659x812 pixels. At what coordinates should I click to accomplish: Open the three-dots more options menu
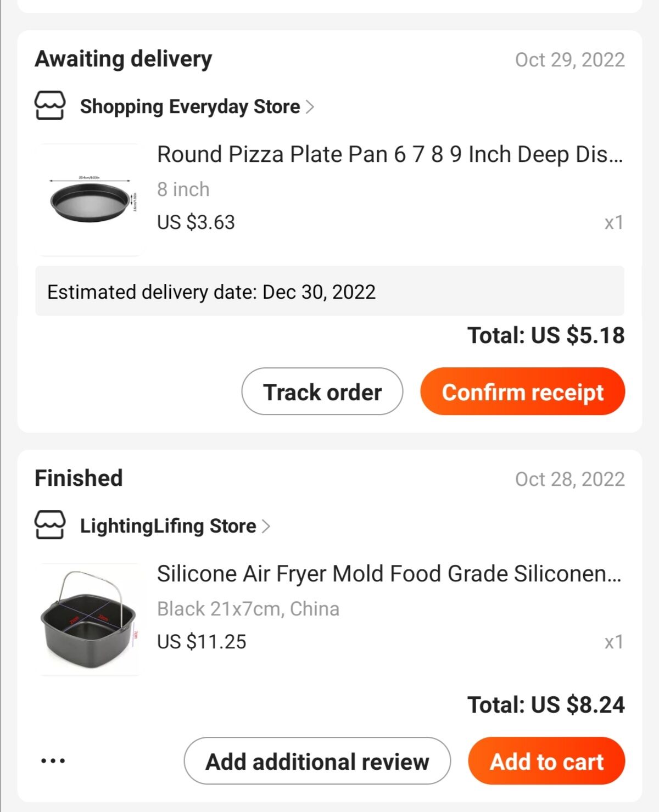53,760
